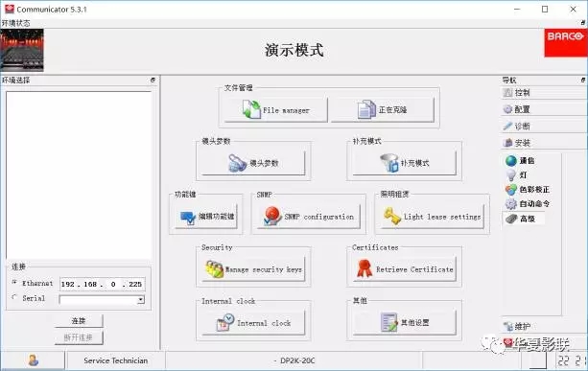Click the Ethernet IP address field
Image resolution: width=588 pixels, height=371 pixels.
coord(102,284)
